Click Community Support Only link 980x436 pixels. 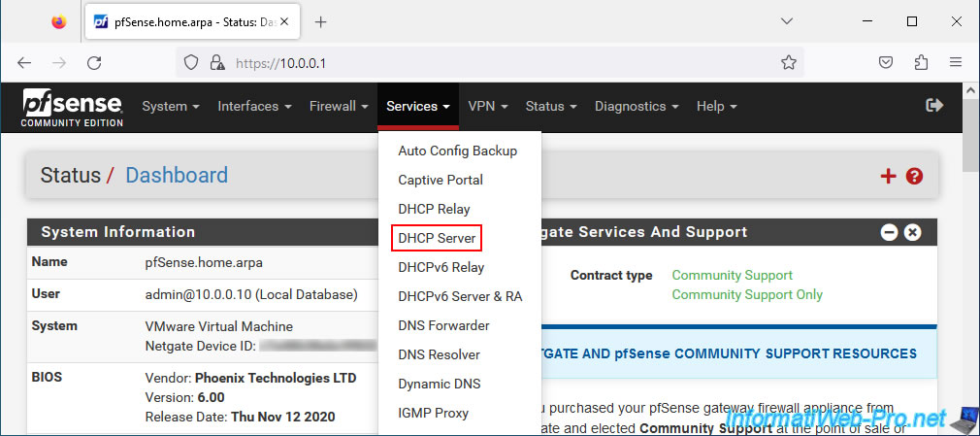pyautogui.click(x=747, y=294)
